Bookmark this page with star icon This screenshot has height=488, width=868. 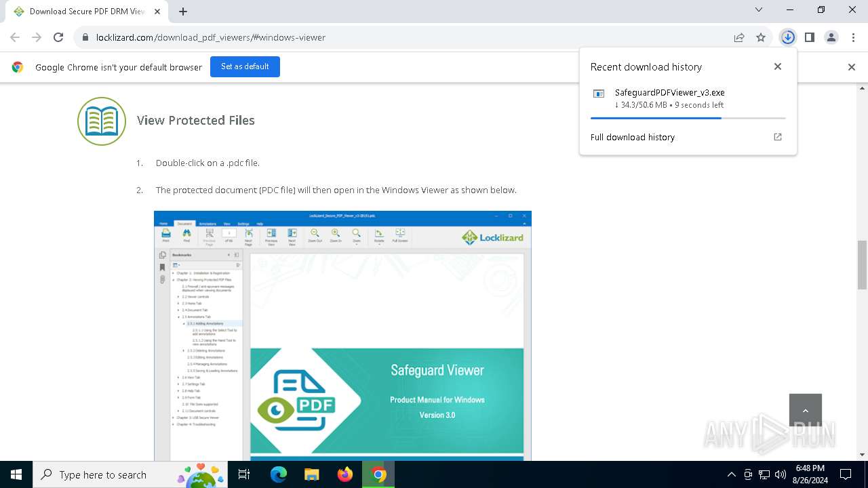tap(761, 37)
